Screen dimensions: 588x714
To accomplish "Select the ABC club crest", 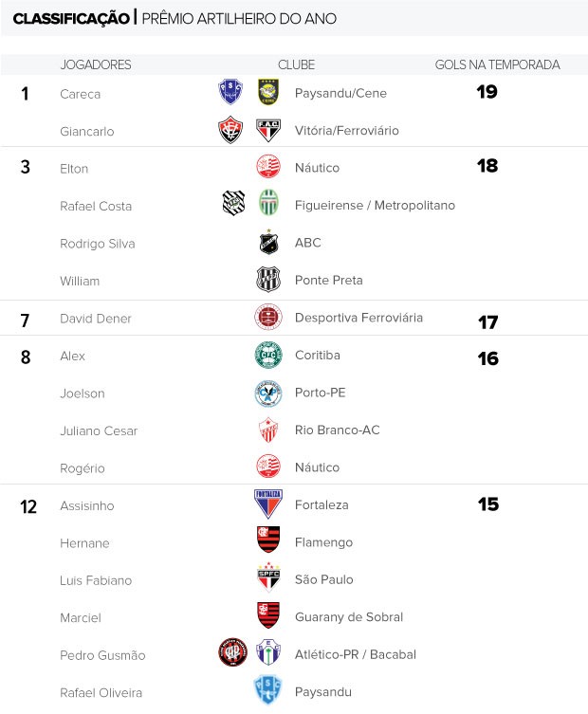I will 268,242.
